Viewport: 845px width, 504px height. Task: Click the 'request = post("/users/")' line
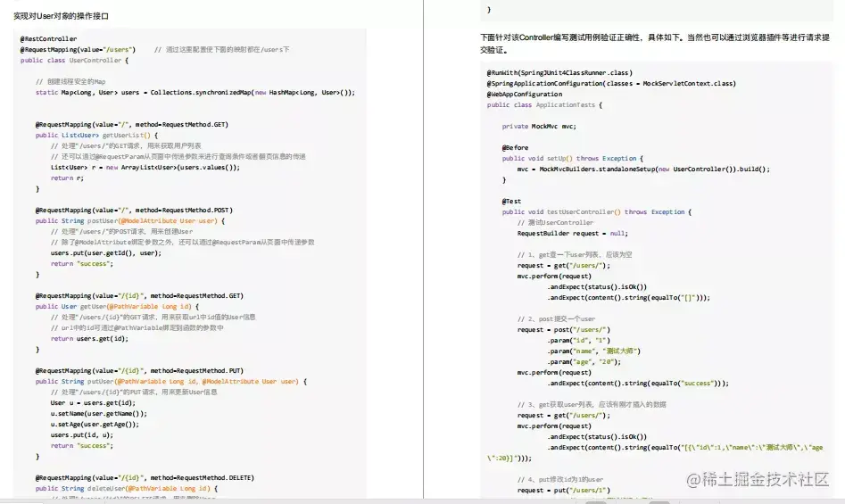tap(564, 329)
